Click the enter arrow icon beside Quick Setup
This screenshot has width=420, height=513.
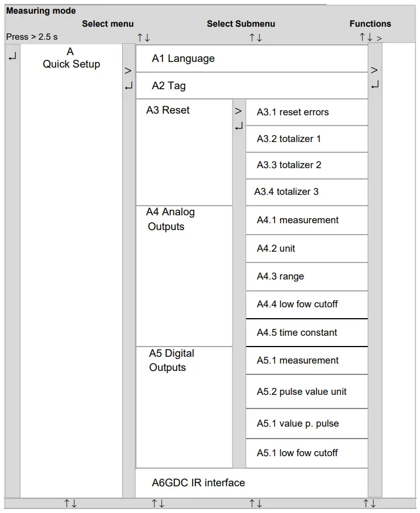13,57
